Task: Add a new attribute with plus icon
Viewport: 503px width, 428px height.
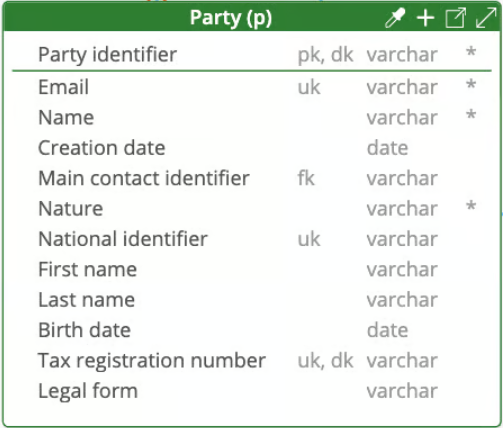Action: (426, 18)
